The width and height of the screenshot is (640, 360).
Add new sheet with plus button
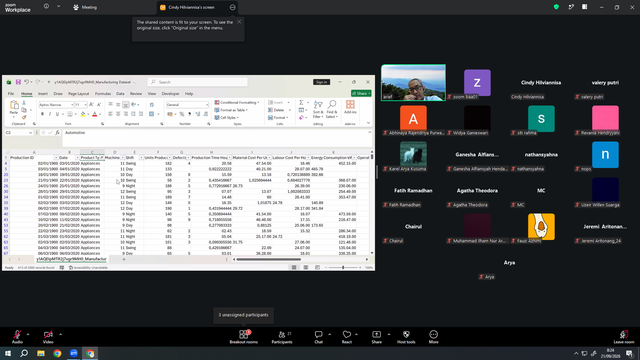(124, 259)
